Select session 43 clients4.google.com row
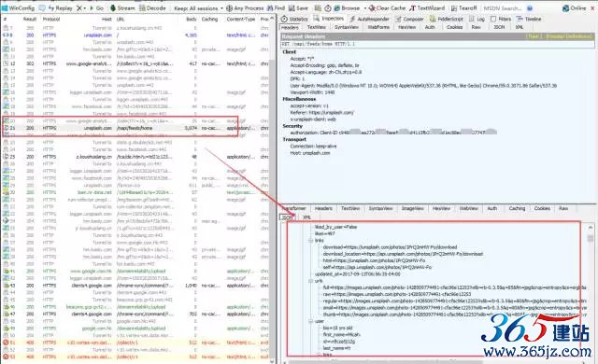The image size is (598, 364). pyautogui.click(x=135, y=286)
